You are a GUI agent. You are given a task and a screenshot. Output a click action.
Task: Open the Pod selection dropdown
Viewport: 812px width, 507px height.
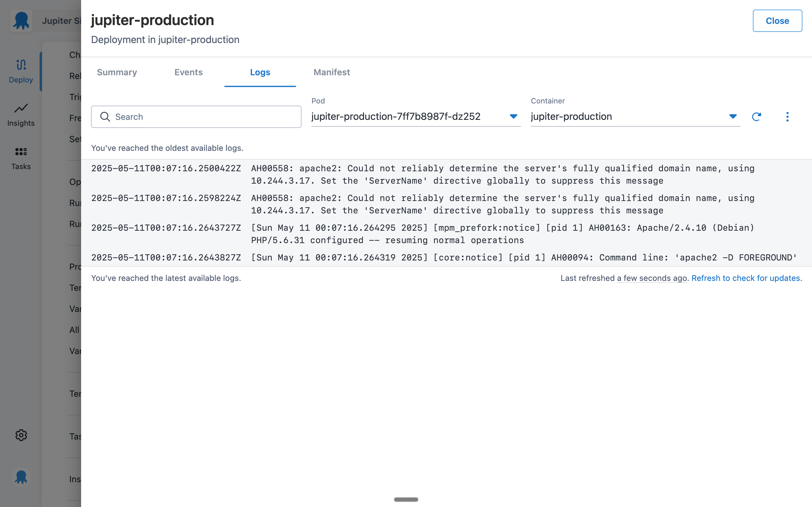[513, 116]
